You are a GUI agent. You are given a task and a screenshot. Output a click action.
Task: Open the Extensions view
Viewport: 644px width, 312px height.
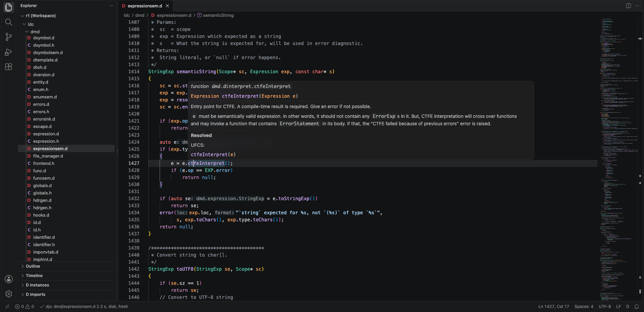(x=9, y=66)
